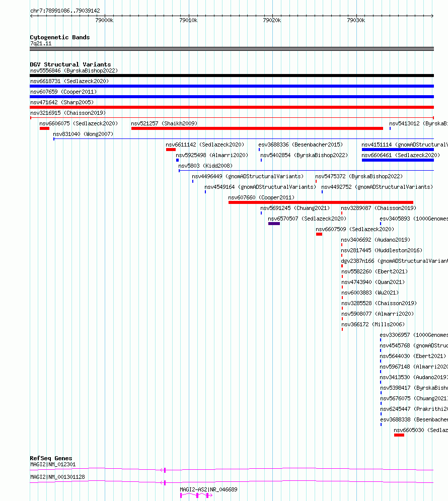The image size is (448, 501).
Task: Click nsv5676075 (Chuang2021) label
Action: [x=414, y=398]
